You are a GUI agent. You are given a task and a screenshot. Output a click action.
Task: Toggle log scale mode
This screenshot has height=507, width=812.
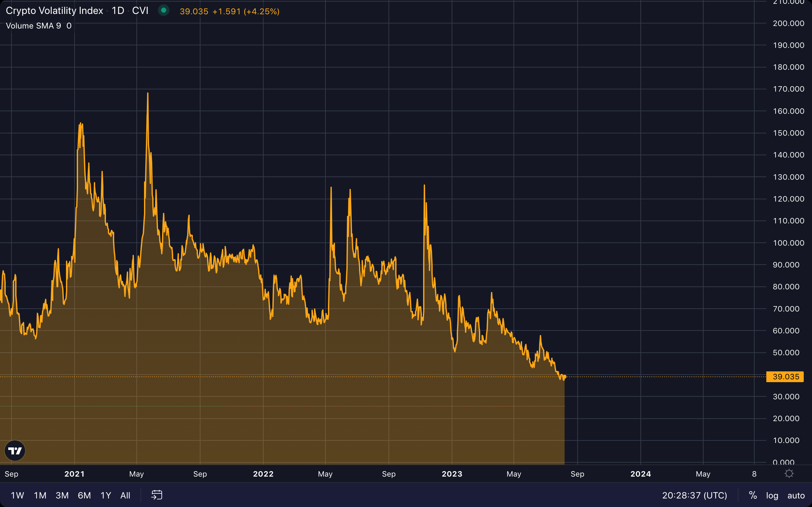point(772,495)
